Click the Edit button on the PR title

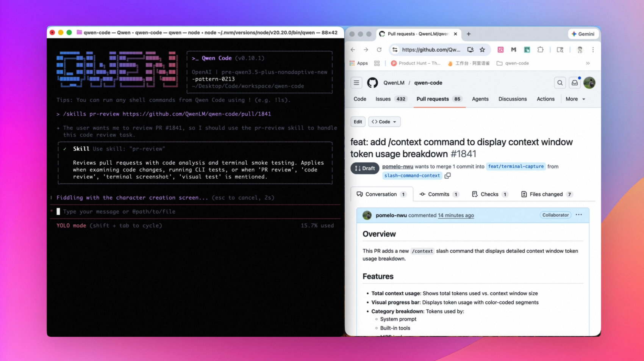click(358, 122)
